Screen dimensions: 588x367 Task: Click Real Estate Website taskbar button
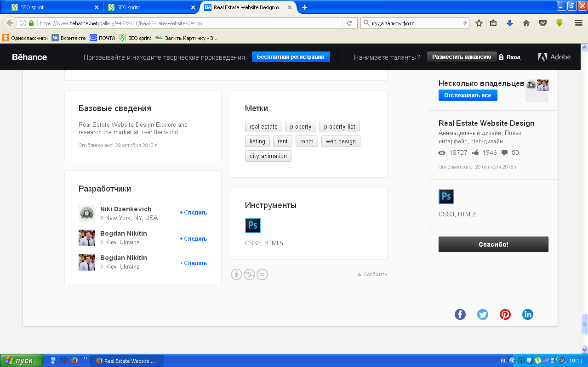click(x=127, y=361)
